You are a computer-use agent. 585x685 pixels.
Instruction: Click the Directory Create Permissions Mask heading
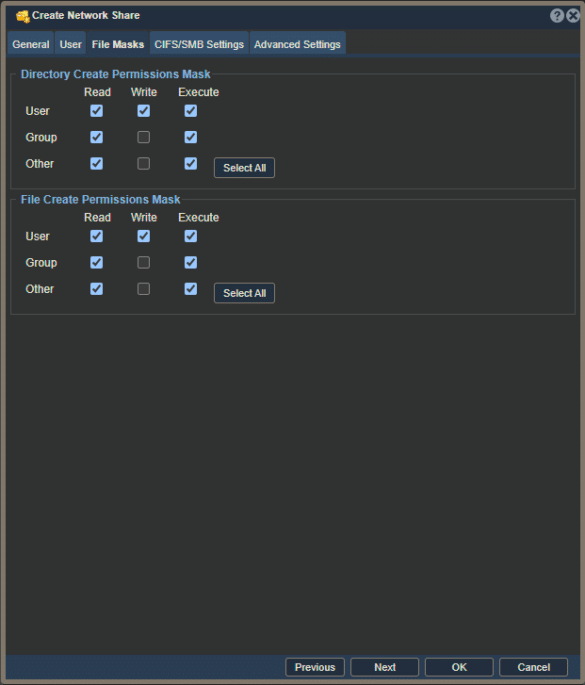(x=116, y=74)
